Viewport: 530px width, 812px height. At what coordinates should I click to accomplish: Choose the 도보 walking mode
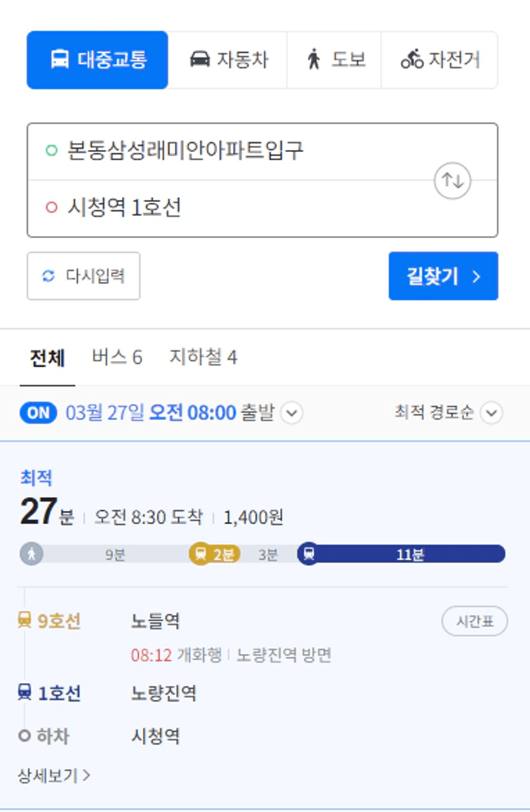coord(334,60)
